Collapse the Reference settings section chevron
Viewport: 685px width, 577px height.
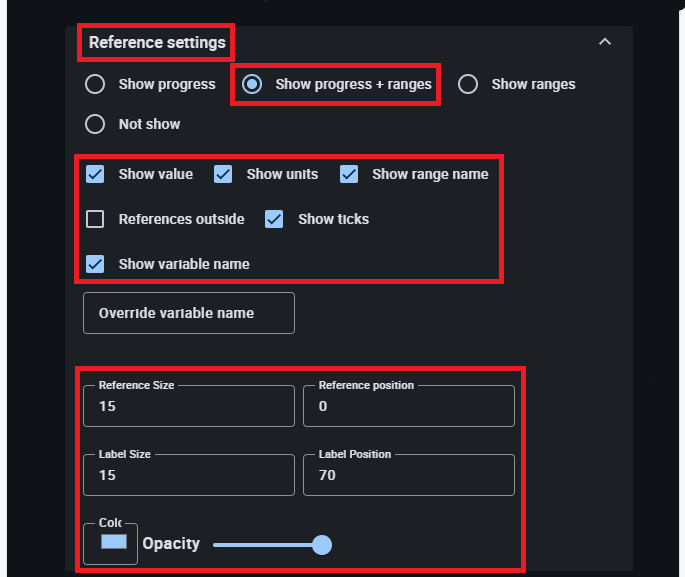[603, 42]
